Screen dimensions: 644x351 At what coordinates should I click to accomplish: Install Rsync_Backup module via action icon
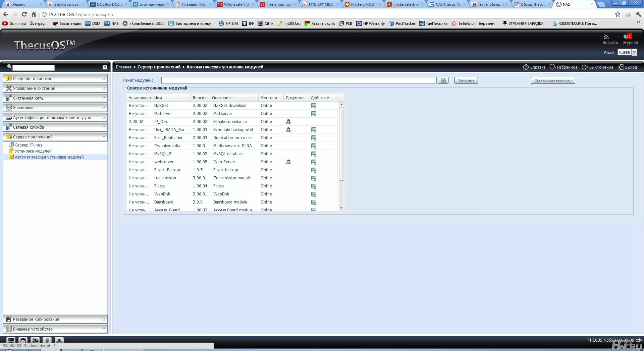point(314,170)
